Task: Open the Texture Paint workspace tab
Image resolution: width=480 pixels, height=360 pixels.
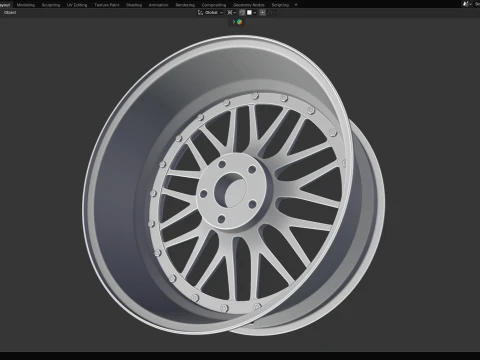Action: (x=107, y=5)
